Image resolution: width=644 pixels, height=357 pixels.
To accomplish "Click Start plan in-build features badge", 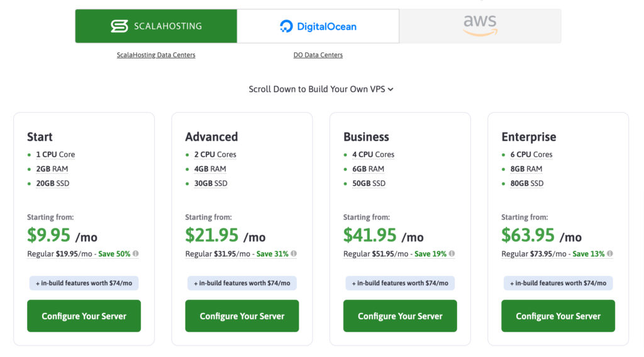I will (84, 283).
